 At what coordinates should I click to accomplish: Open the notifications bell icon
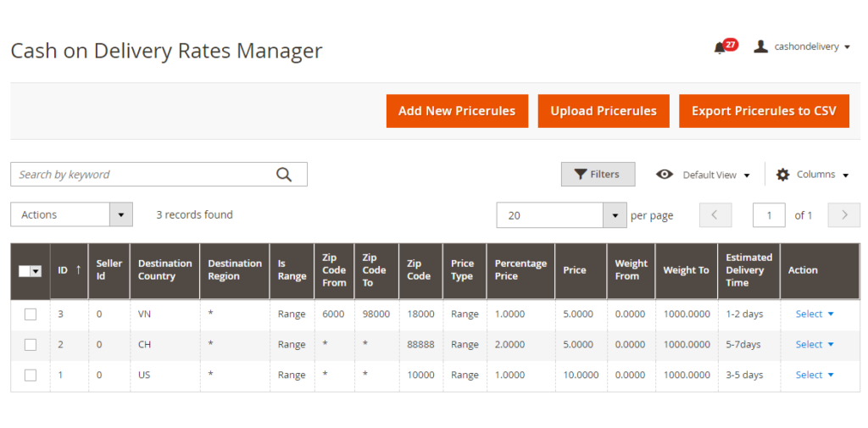(x=720, y=47)
